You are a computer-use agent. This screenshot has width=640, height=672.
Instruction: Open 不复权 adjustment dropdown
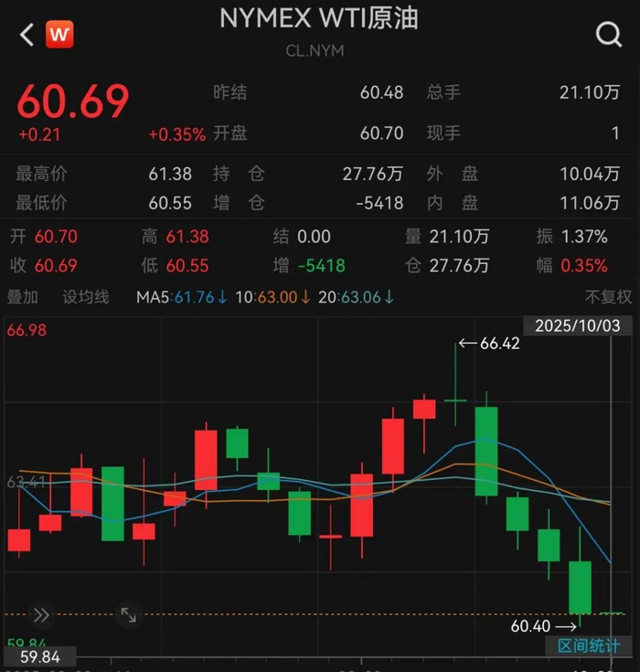click(608, 297)
